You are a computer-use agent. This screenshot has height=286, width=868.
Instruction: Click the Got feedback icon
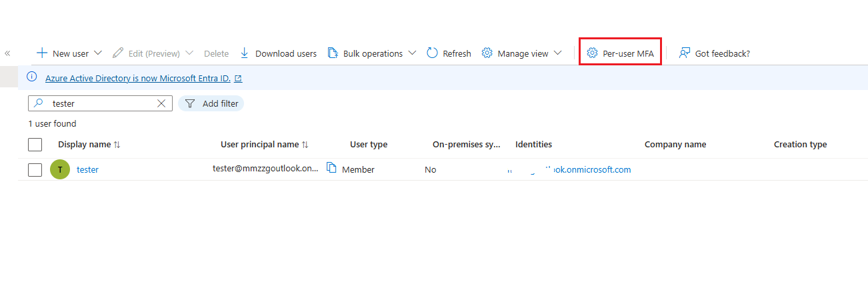pyautogui.click(x=684, y=53)
